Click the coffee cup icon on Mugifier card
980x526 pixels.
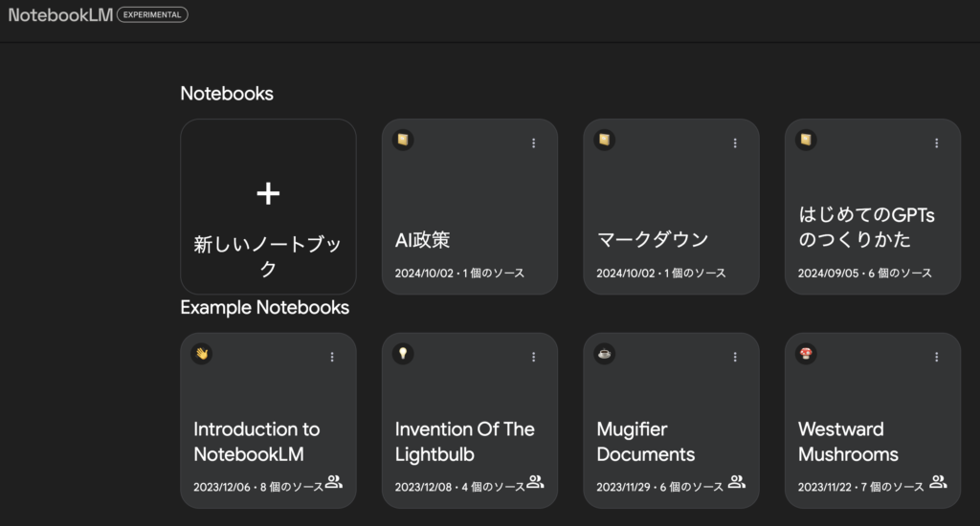[x=605, y=354]
